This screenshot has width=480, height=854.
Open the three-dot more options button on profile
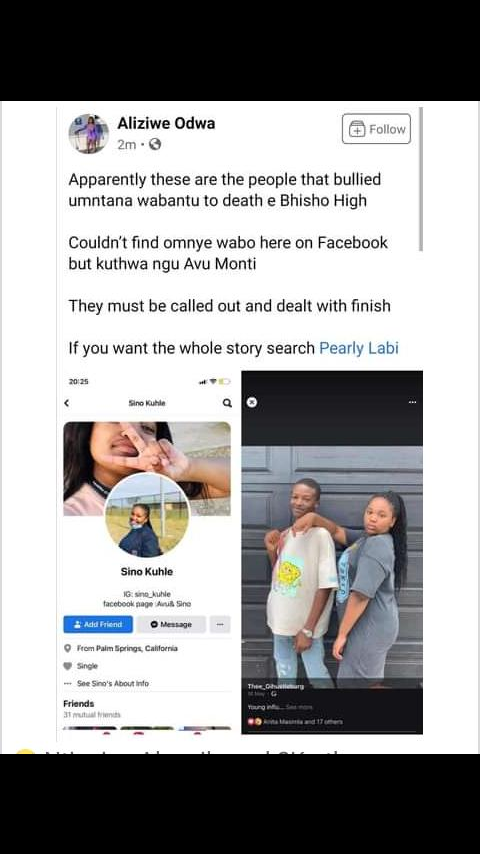coord(220,624)
